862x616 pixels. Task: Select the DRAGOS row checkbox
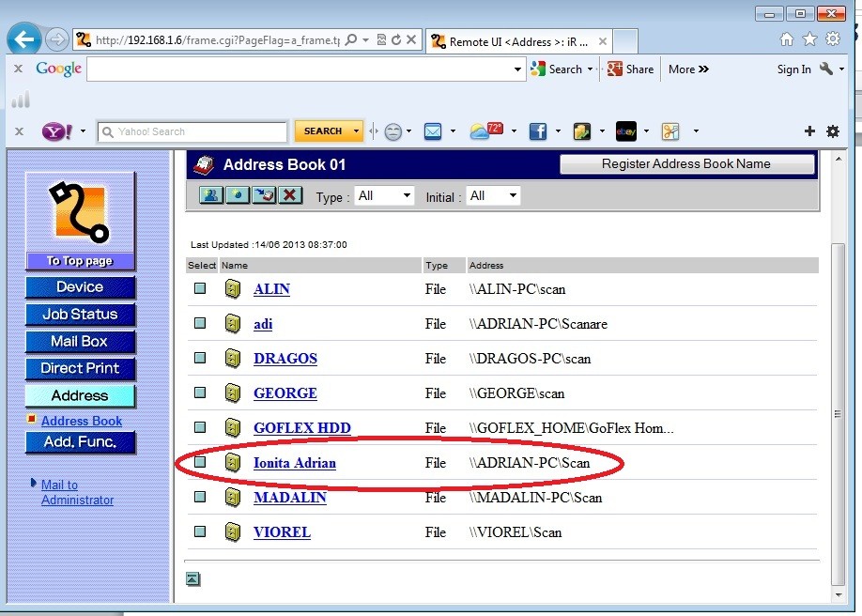[x=200, y=358]
